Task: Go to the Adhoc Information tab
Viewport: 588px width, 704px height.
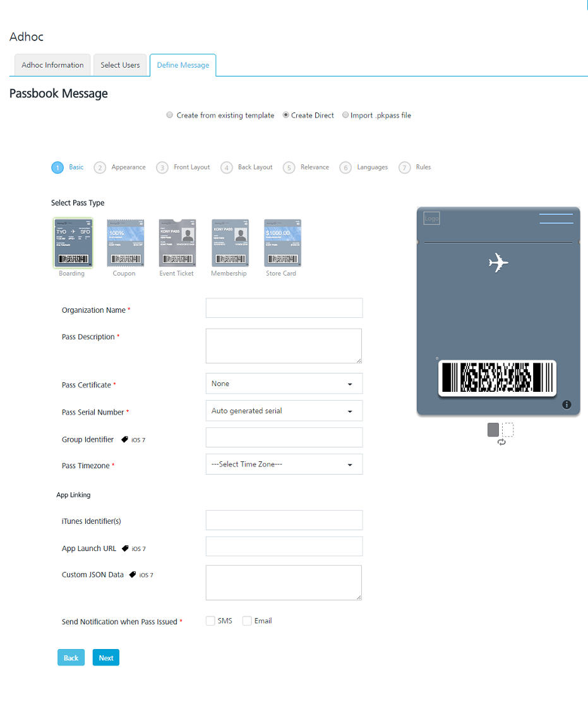Action: pos(52,64)
